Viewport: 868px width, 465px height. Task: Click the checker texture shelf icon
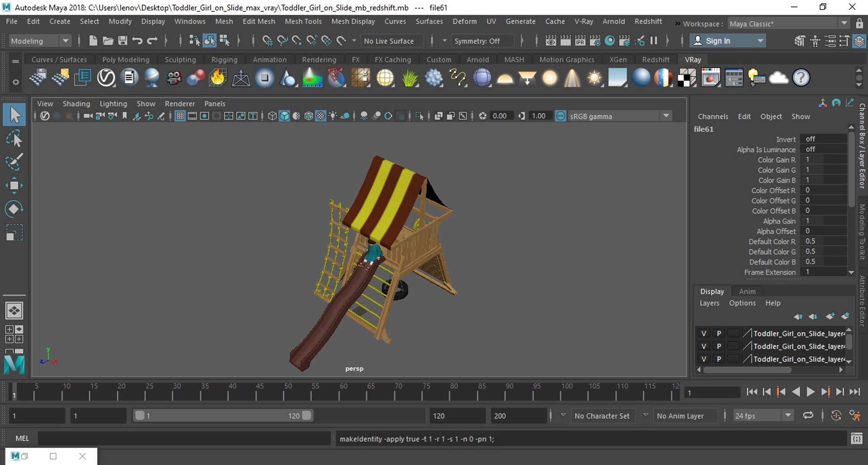(x=687, y=78)
